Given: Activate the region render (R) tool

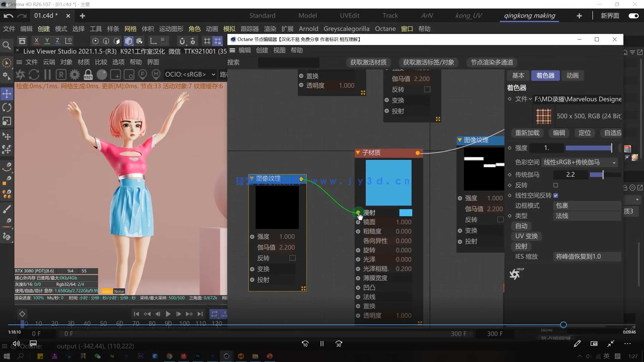Looking at the screenshot, I should [61, 74].
